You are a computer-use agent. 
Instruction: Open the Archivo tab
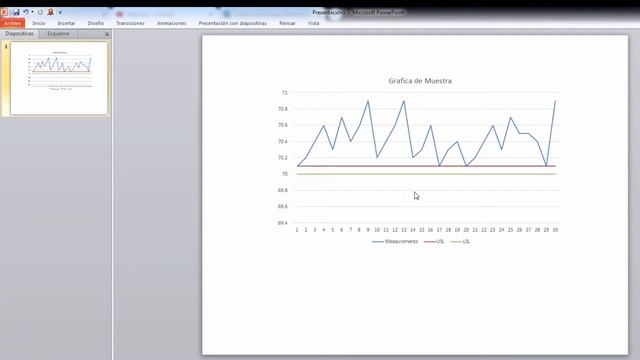[13, 23]
